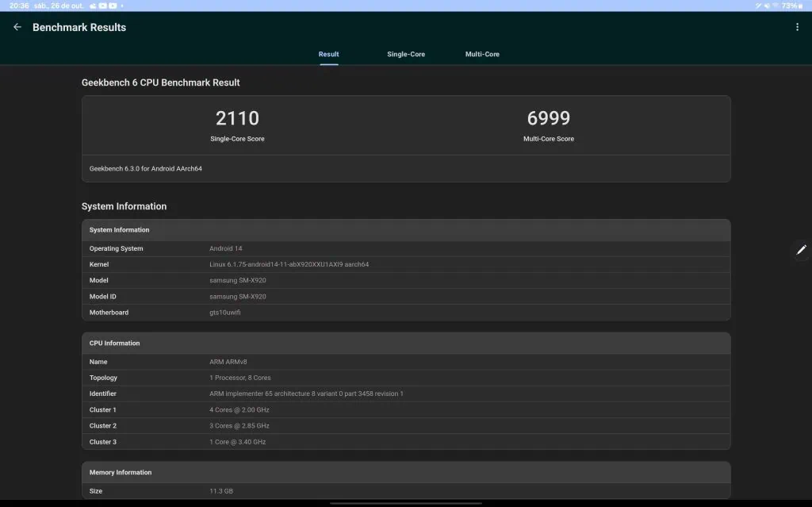
Task: Select the Cluster 3 row showing 3.40 GHz
Action: [x=406, y=442]
